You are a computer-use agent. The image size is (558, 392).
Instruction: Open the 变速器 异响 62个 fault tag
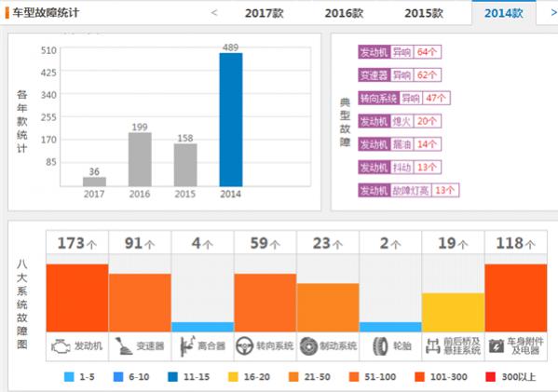(400, 75)
